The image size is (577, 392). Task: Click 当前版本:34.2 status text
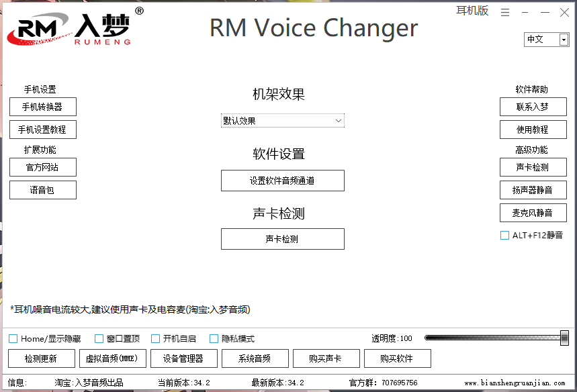point(184,383)
